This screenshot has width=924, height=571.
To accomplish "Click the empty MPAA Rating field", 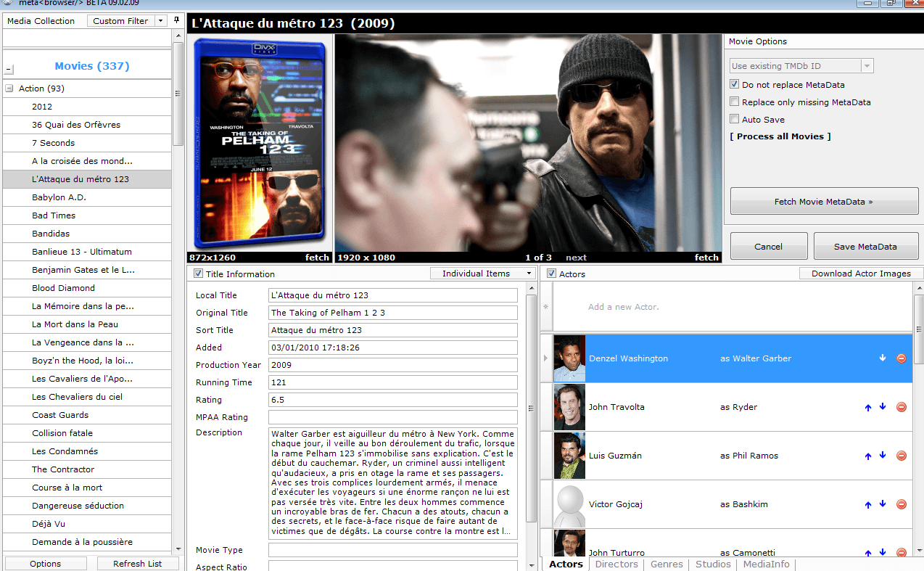I will click(392, 417).
